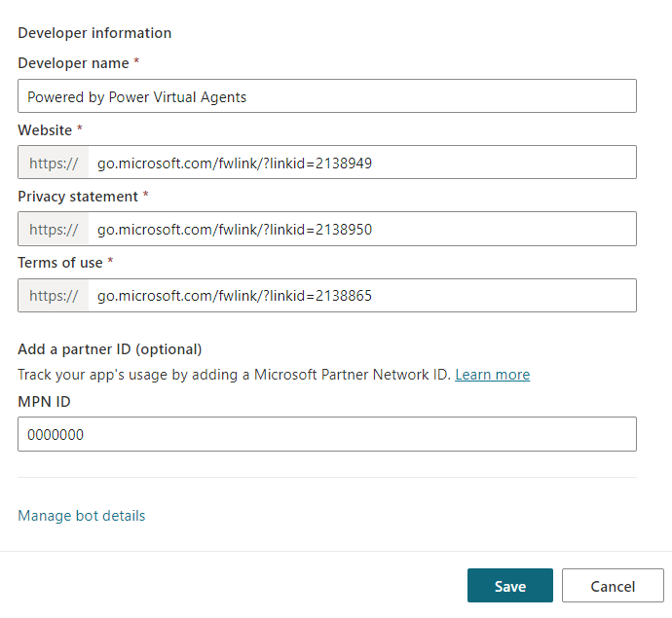This screenshot has width=672, height=618.
Task: Click into the Privacy statement URL field
Action: (360, 230)
